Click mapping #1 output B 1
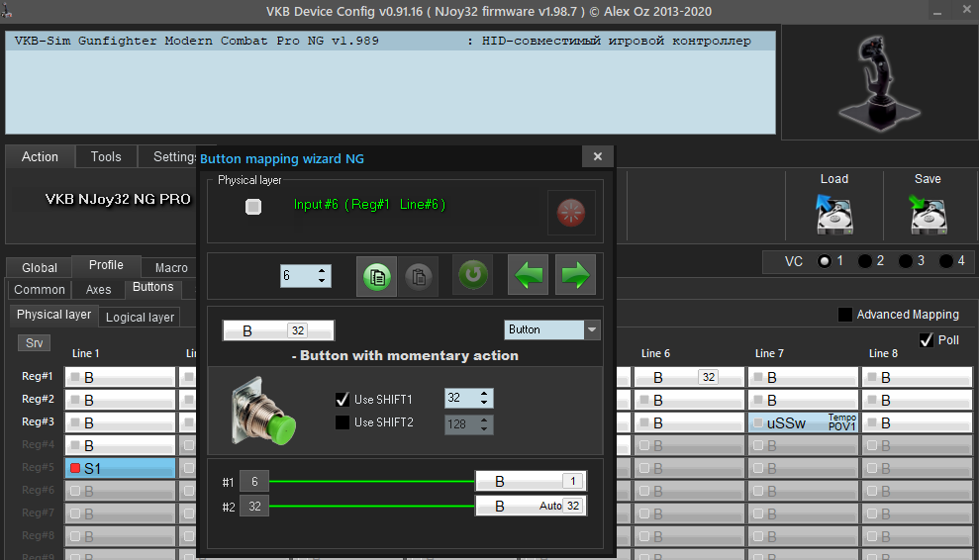This screenshot has height=560, width=979. (x=531, y=481)
